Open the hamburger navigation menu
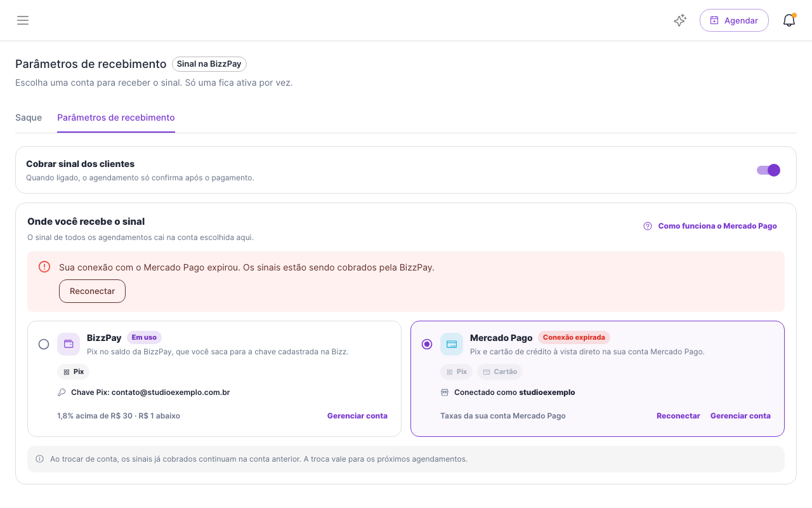The height and width of the screenshot is (508, 812). [x=23, y=20]
